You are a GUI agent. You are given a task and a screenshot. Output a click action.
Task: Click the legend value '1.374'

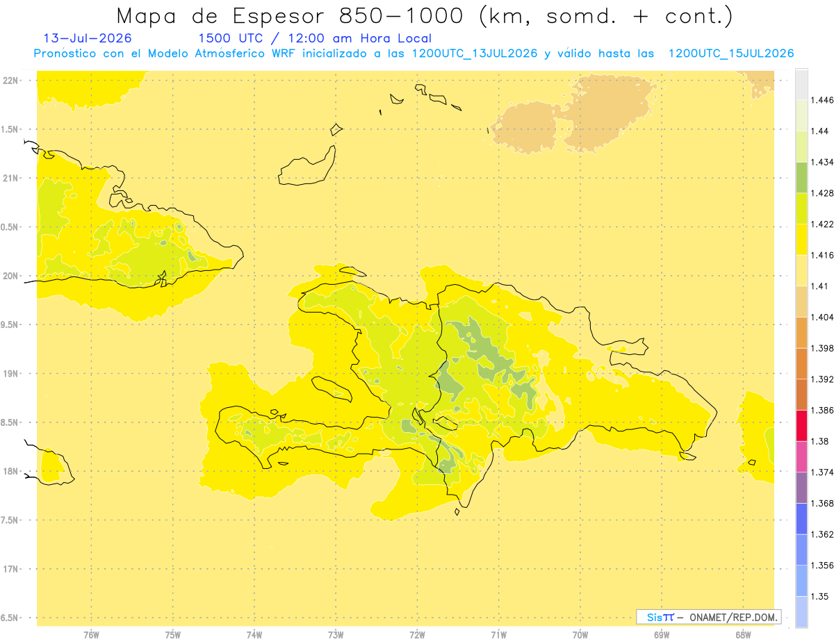(822, 472)
